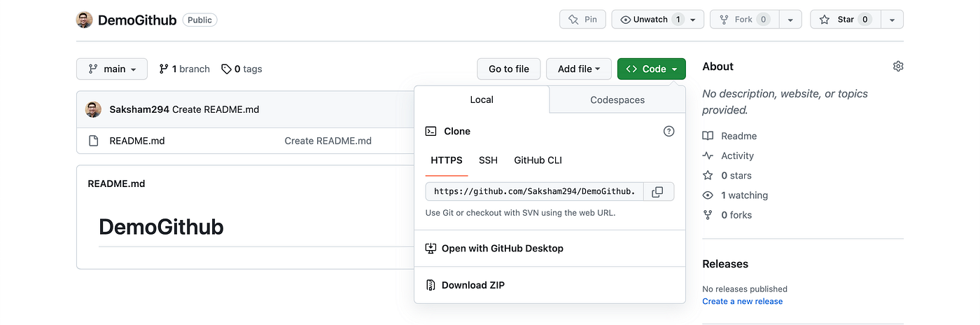980x325 pixels.
Task: Click the zip file icon for Download ZIP
Action: pyautogui.click(x=431, y=285)
